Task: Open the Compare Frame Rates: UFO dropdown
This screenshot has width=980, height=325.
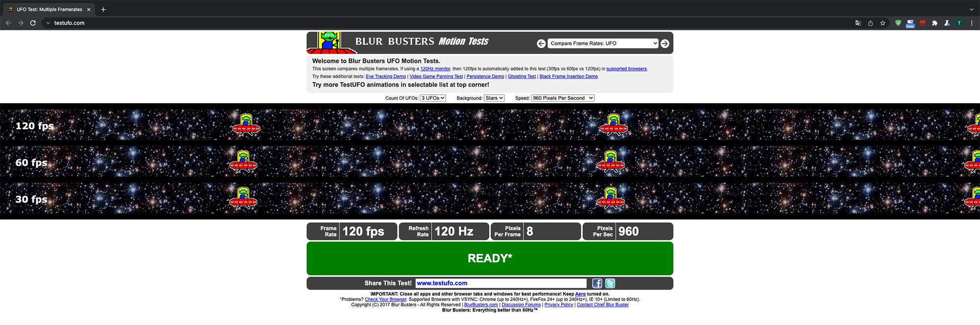Action: pos(603,44)
